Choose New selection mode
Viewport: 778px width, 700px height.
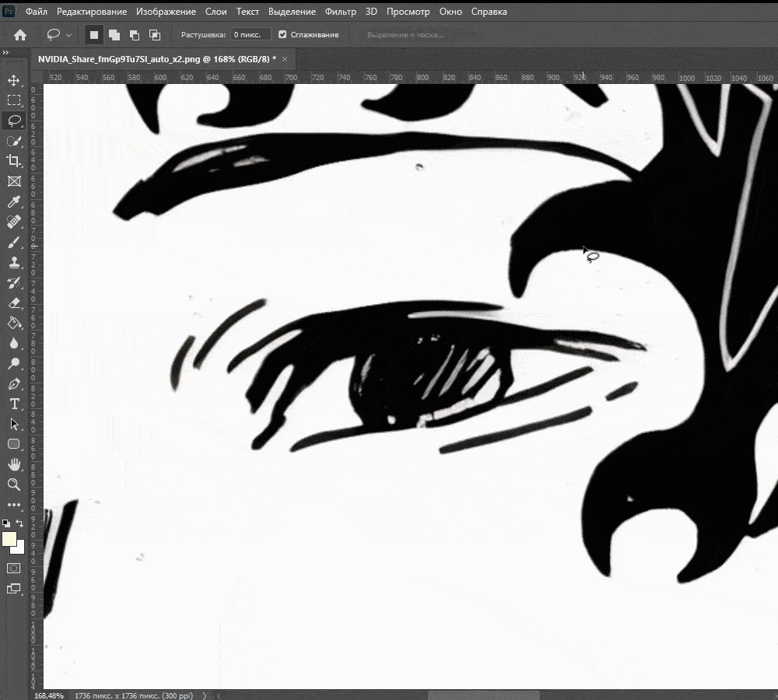pos(94,35)
